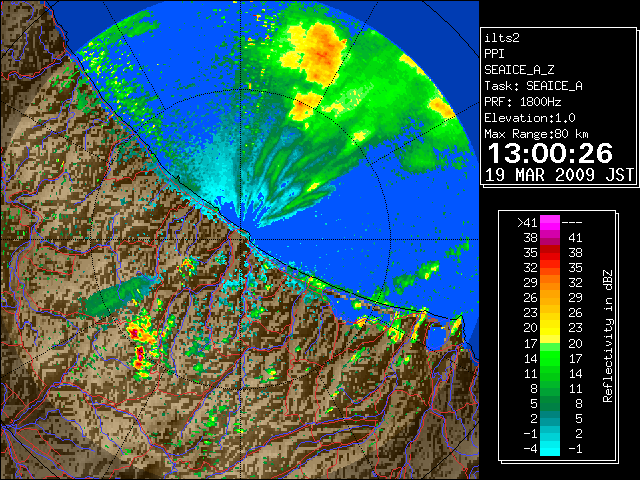Click 'Max Range:80 km' text

point(536,134)
